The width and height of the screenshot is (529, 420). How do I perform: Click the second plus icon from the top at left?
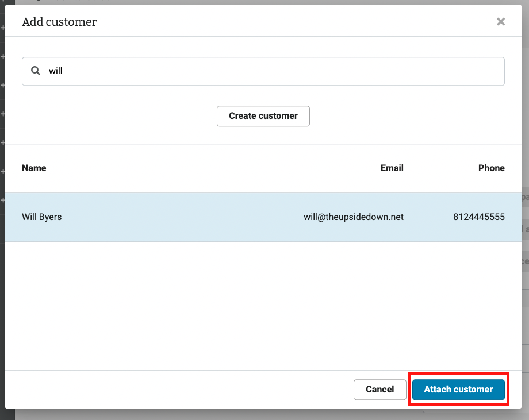point(2,56)
